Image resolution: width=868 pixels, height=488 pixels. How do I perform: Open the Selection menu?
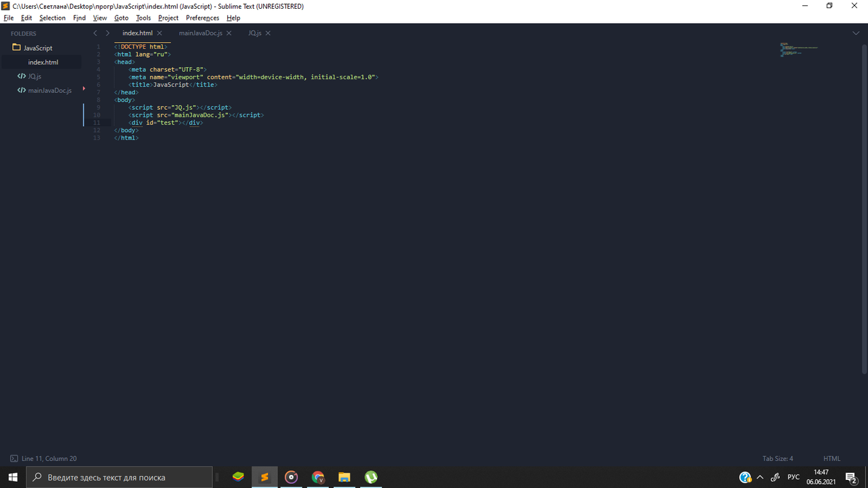click(52, 18)
